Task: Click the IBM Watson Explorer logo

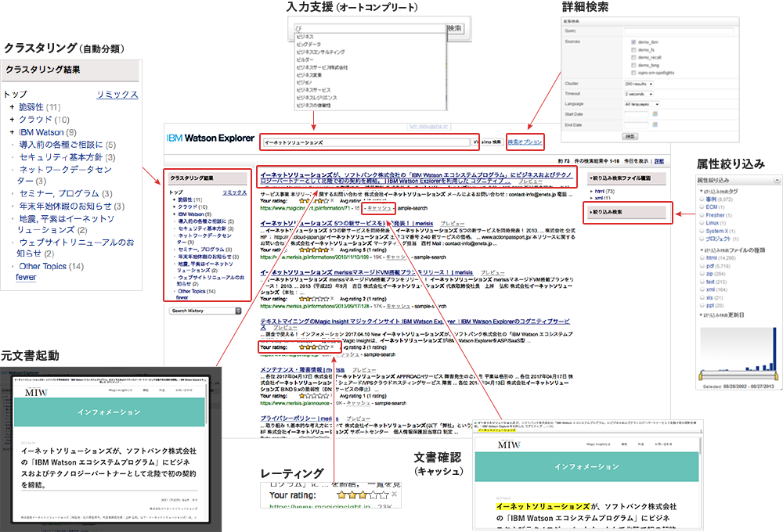Action: click(210, 138)
